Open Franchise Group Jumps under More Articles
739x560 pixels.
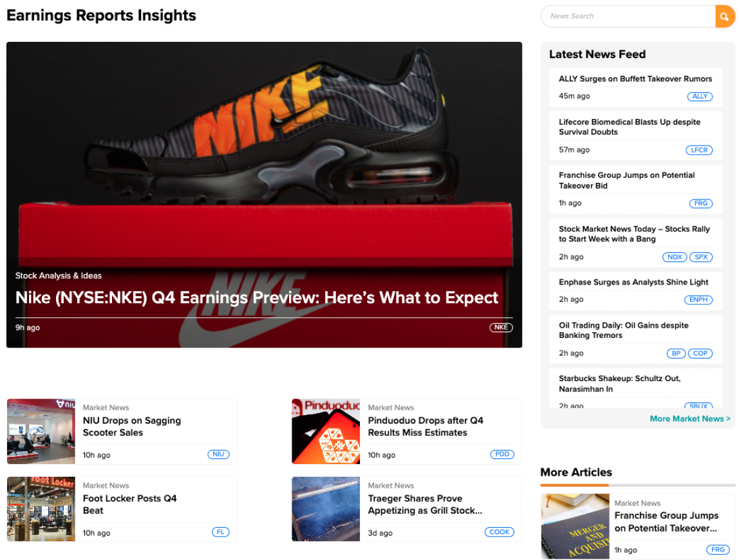(x=666, y=522)
